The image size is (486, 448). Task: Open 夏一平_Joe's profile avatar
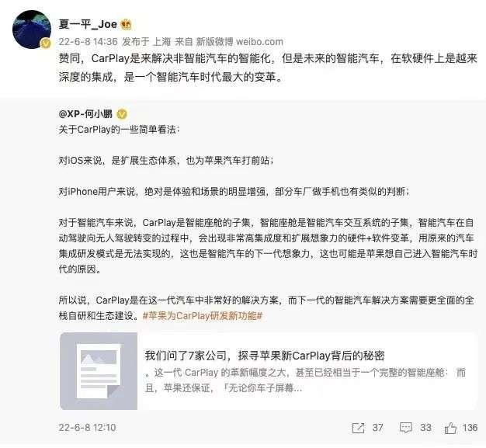[x=32, y=30]
